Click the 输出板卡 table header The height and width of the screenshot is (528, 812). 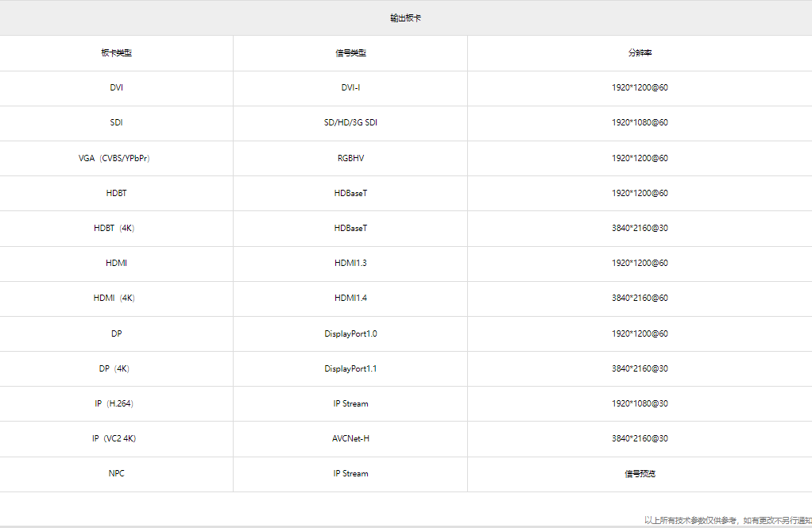(405, 18)
